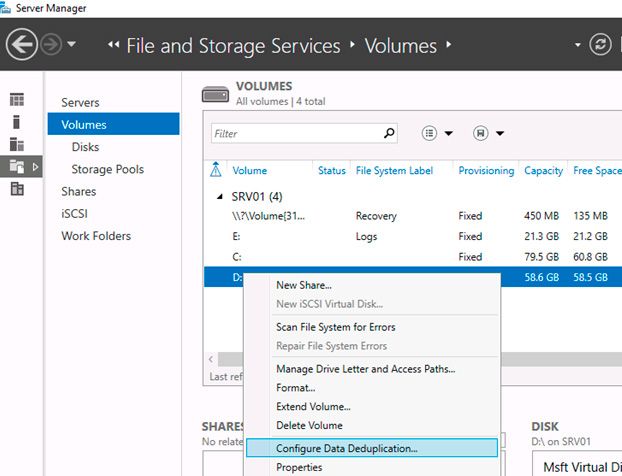Select File and Storage Services rail icon
Screen dimensions: 622x476
point(17,166)
